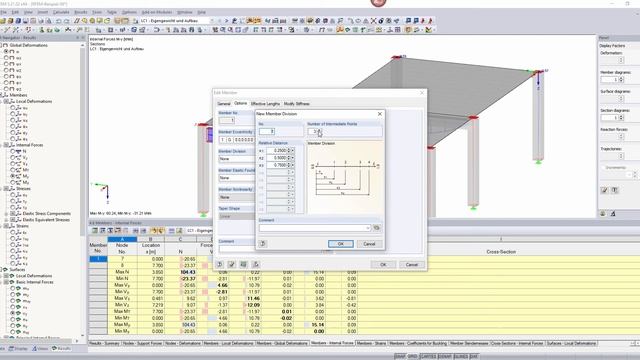
Task: Click the help icon in New Member Division
Action: (263, 244)
